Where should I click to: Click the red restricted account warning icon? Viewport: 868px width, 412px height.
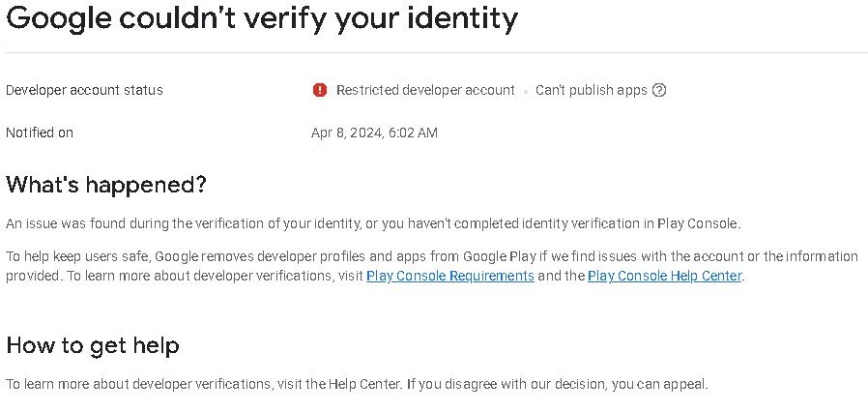point(319,90)
